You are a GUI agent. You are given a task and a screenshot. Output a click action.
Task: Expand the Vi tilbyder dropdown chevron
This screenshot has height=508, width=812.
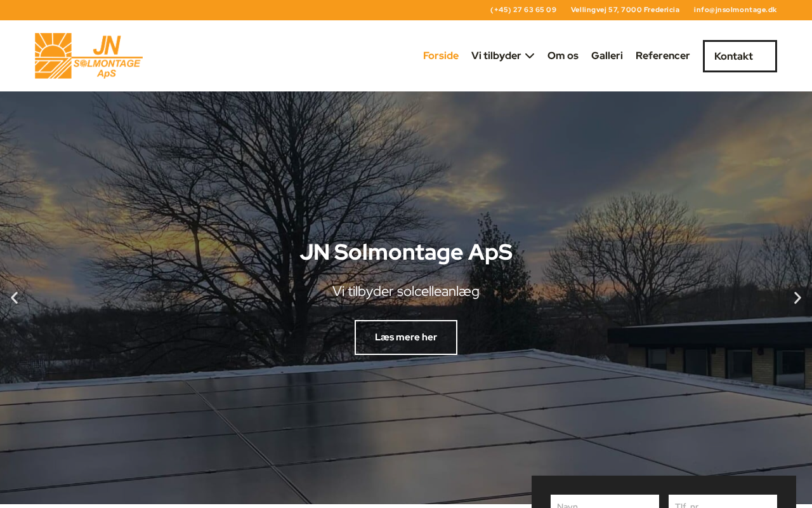(x=530, y=56)
